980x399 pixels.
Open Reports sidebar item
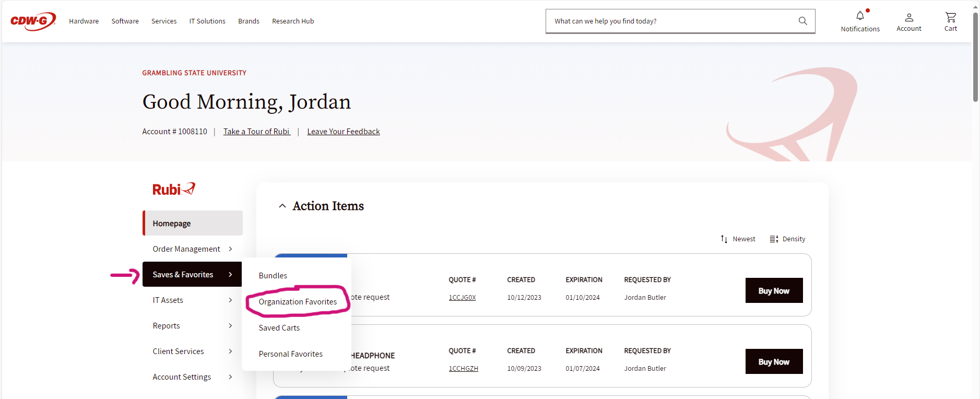(x=193, y=325)
